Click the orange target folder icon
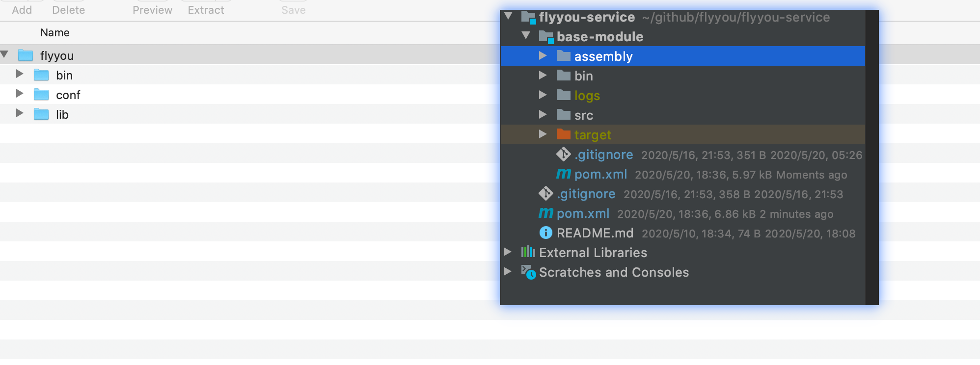980x365 pixels. [563, 134]
